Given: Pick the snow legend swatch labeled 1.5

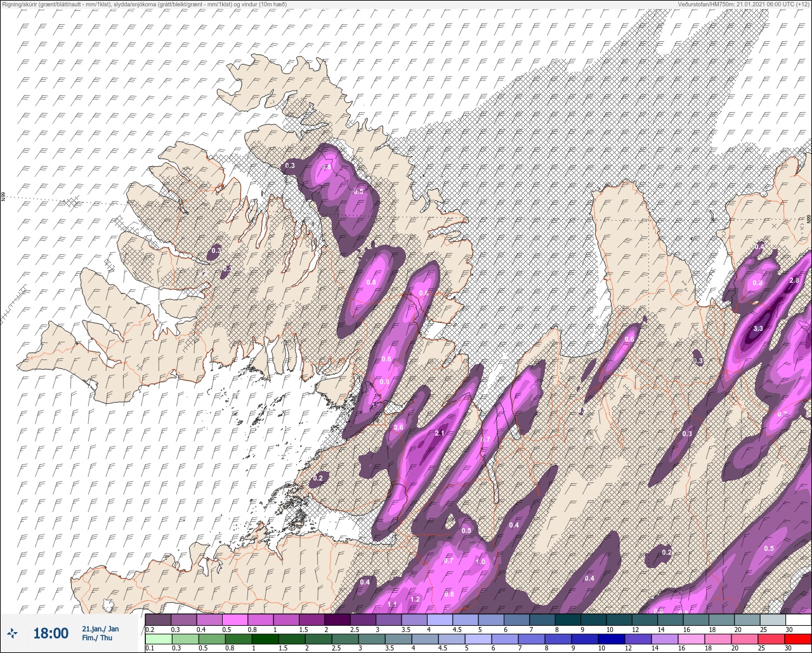Looking at the screenshot, I should click(x=311, y=620).
